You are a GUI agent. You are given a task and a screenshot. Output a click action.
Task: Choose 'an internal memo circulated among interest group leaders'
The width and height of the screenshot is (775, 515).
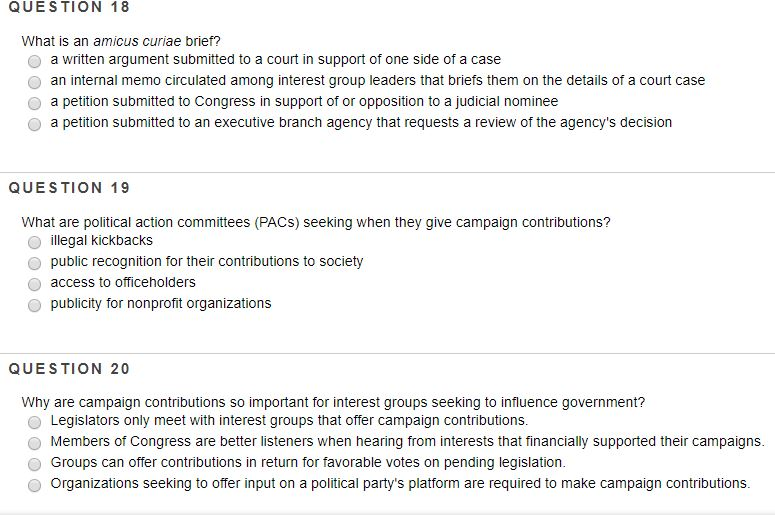point(34,82)
